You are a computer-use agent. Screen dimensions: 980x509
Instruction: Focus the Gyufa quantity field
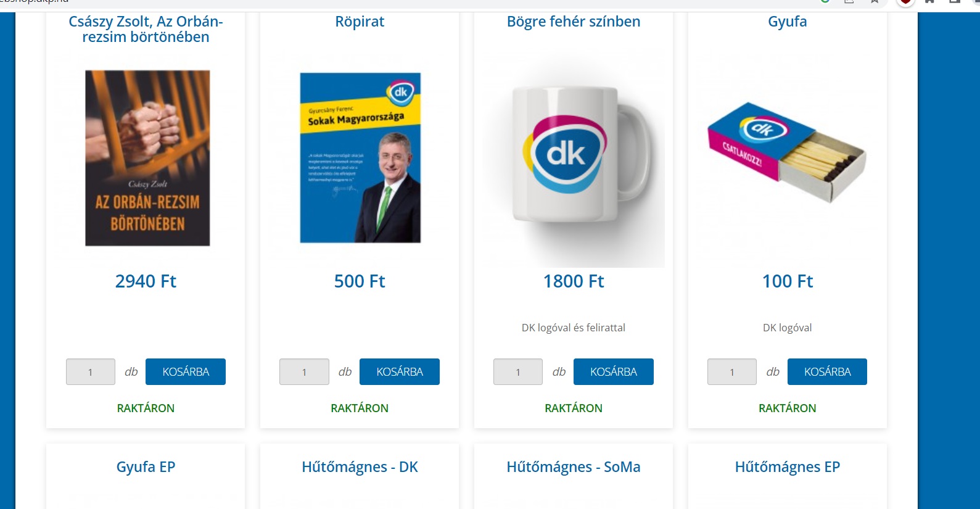732,372
